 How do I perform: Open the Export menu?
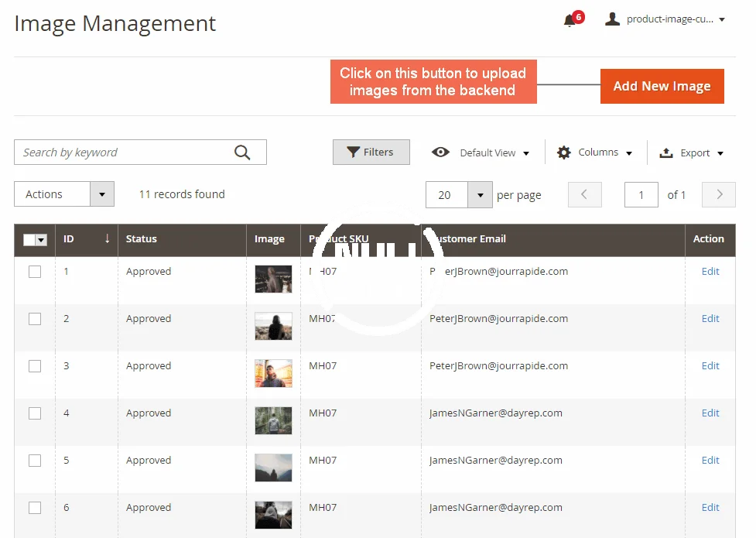(691, 153)
